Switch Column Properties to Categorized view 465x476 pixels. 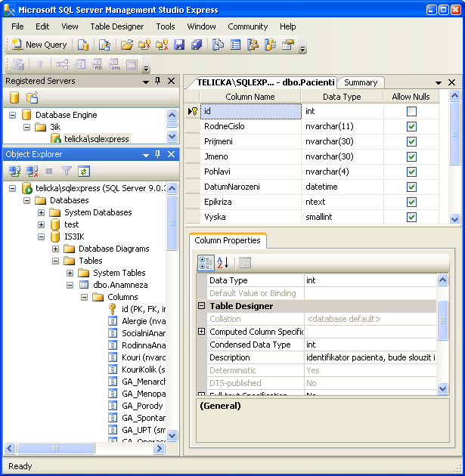click(206, 263)
